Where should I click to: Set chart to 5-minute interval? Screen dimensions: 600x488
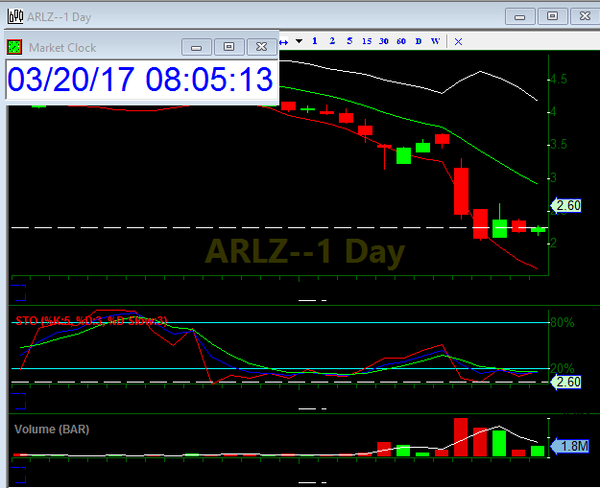[x=349, y=41]
